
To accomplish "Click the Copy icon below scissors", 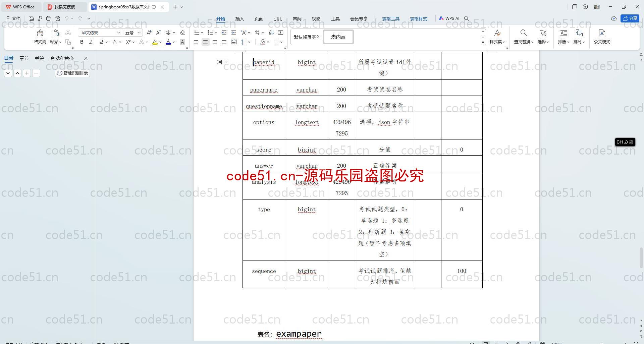I will click(68, 42).
